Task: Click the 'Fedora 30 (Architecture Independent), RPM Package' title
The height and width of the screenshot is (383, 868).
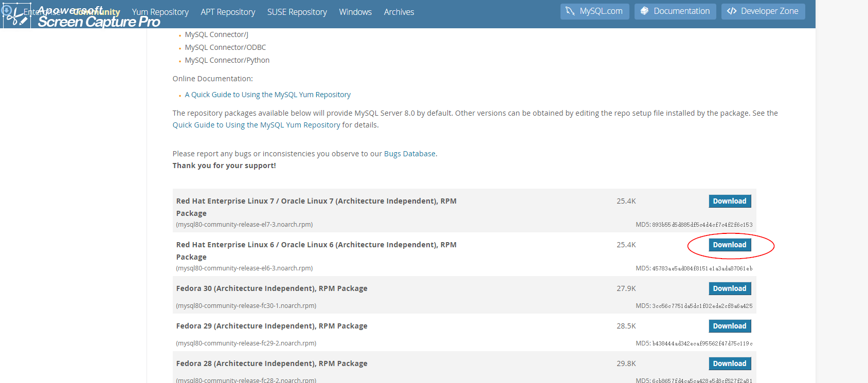Action: point(272,288)
